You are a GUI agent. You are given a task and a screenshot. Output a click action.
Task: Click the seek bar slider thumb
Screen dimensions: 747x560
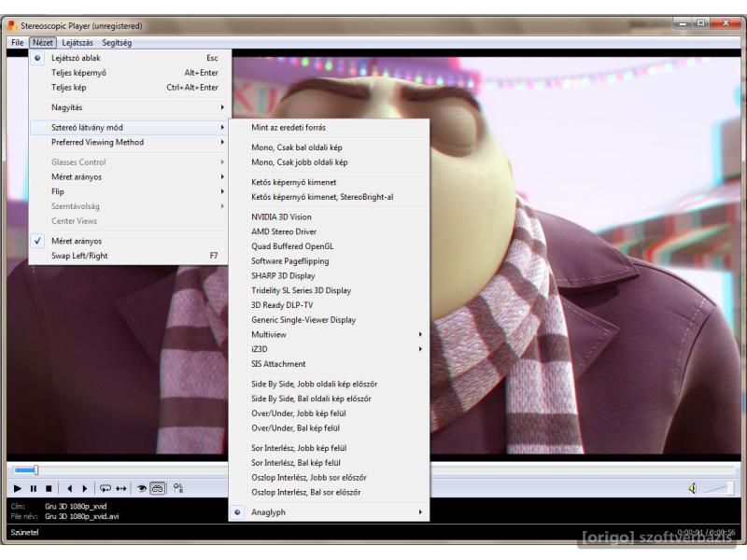pos(35,470)
